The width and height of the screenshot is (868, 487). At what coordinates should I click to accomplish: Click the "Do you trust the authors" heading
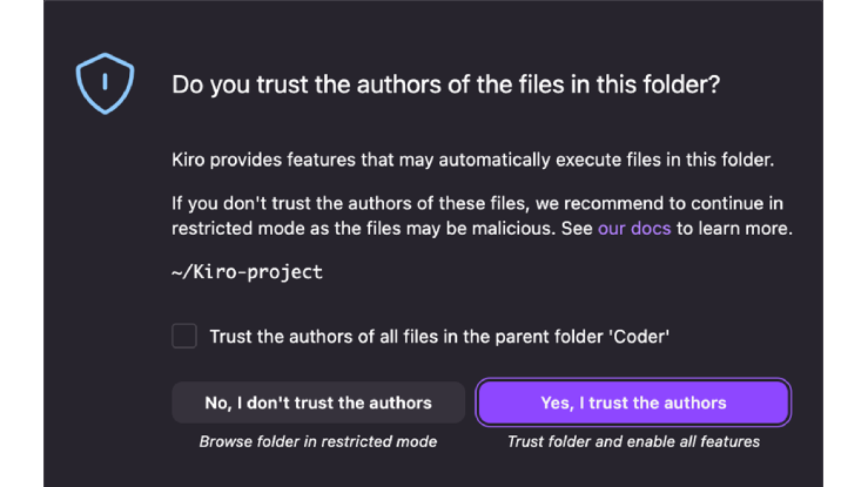tap(446, 85)
